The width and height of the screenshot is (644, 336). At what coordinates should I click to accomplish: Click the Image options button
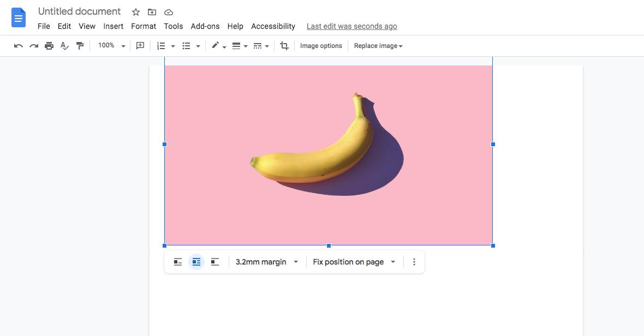click(321, 46)
